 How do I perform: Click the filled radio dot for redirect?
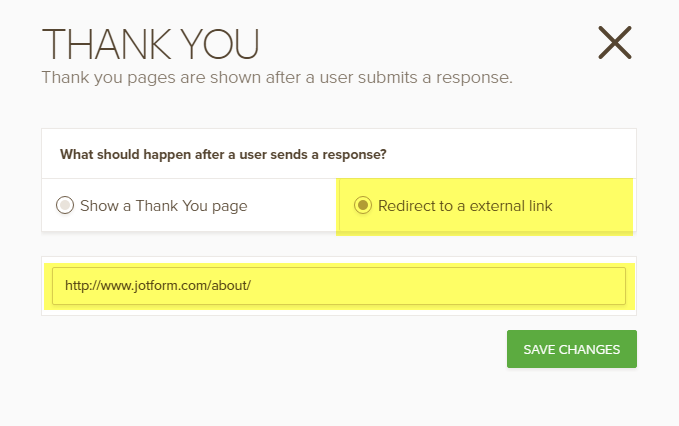click(x=363, y=206)
